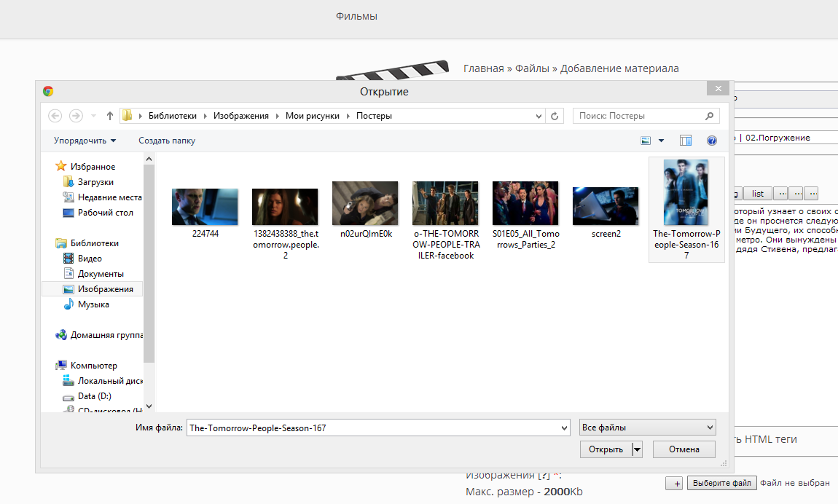Click the Компьютер monitor icon
Viewport: 838px width, 504px height.
[61, 365]
